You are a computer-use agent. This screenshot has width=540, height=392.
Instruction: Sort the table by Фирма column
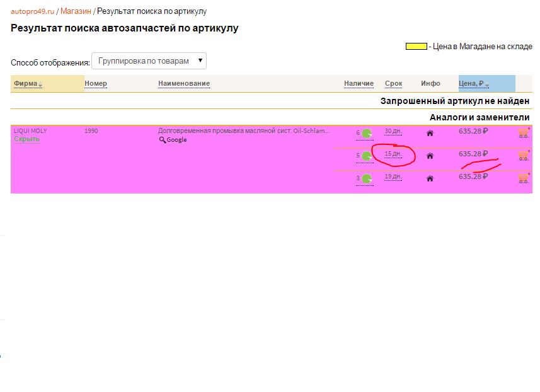click(x=26, y=84)
